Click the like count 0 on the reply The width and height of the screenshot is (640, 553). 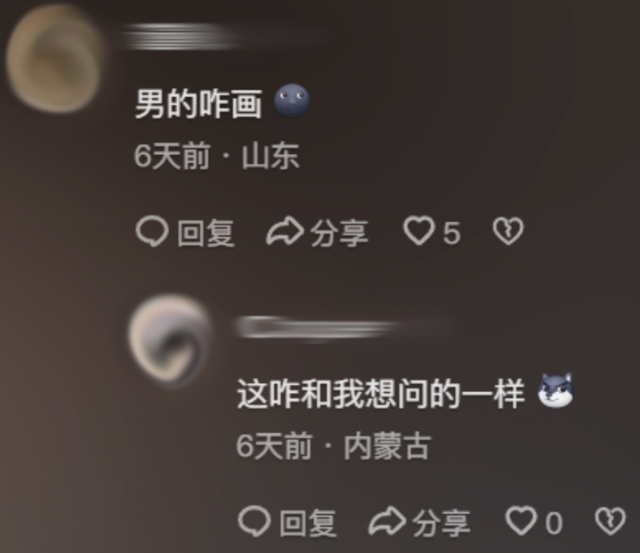[x=554, y=523]
